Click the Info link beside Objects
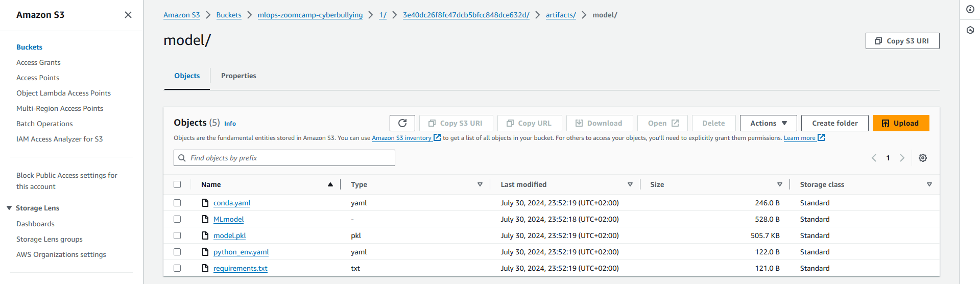Image resolution: width=980 pixels, height=284 pixels. (x=230, y=124)
